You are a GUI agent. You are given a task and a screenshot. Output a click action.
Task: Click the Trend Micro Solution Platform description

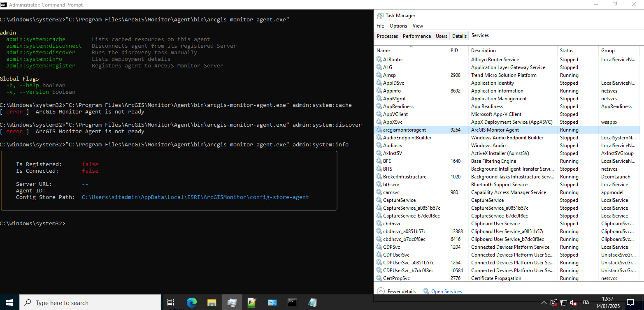504,75
